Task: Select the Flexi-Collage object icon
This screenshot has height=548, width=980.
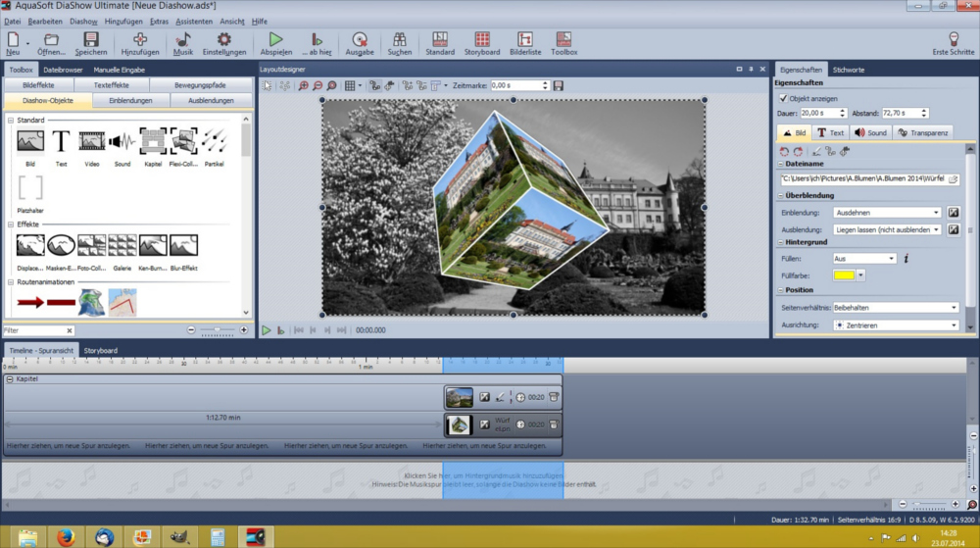Action: [x=183, y=142]
